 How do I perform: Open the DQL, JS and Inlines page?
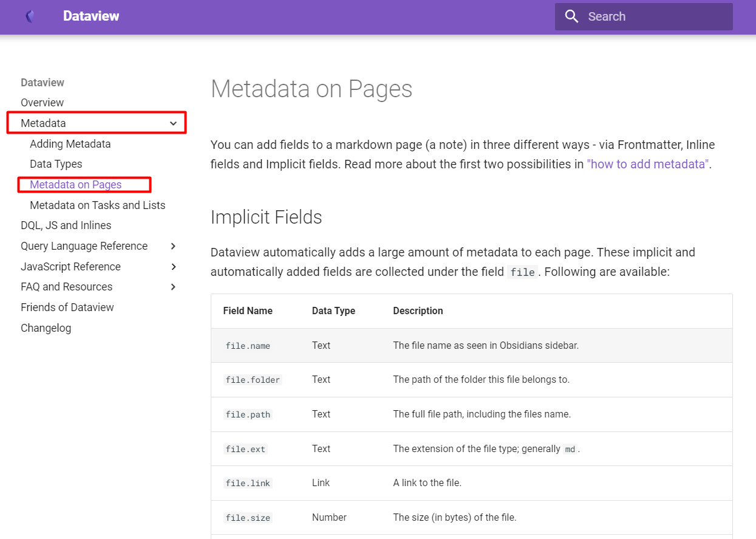coord(67,225)
